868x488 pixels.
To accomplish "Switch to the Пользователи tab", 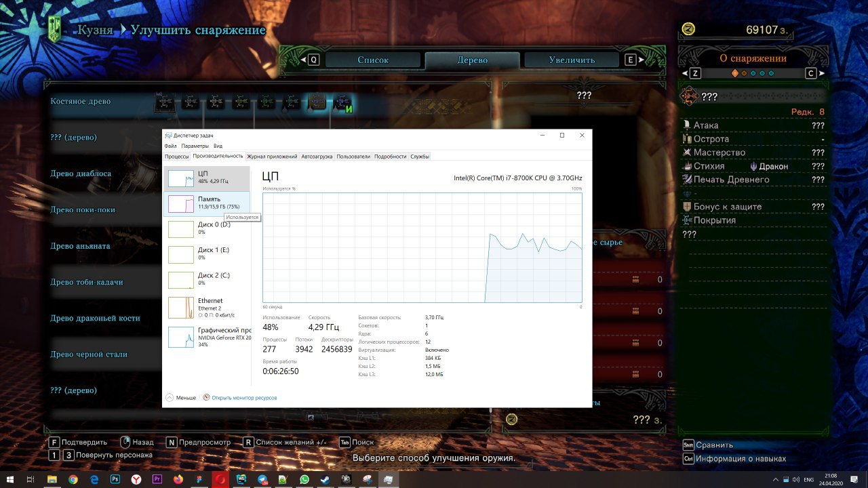I will click(353, 156).
